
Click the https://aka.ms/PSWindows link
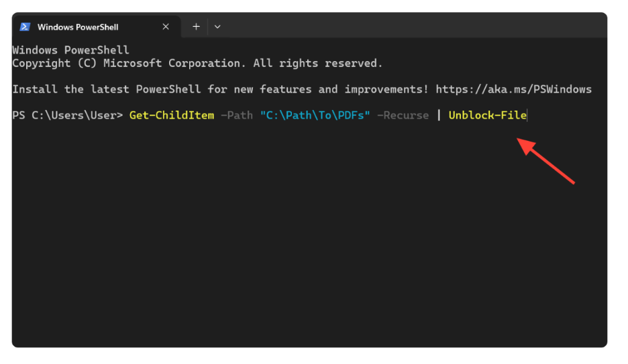[513, 89]
